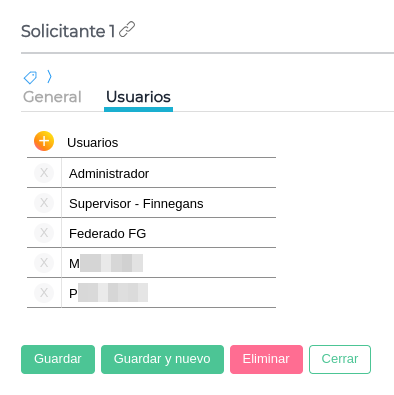This screenshot has width=394, height=395.
Task: Add a user with the orange plus icon
Action: (x=44, y=141)
